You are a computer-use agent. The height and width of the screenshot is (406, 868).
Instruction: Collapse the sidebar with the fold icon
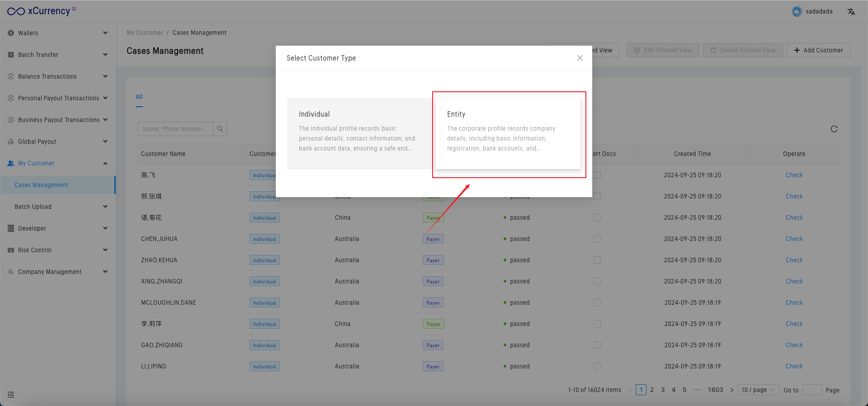(x=11, y=395)
